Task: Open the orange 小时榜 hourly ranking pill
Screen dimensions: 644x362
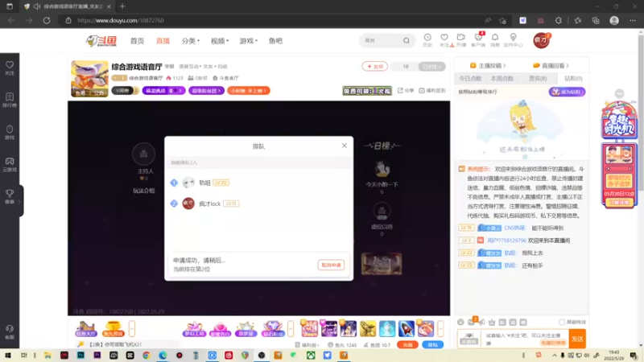Action: click(x=249, y=90)
